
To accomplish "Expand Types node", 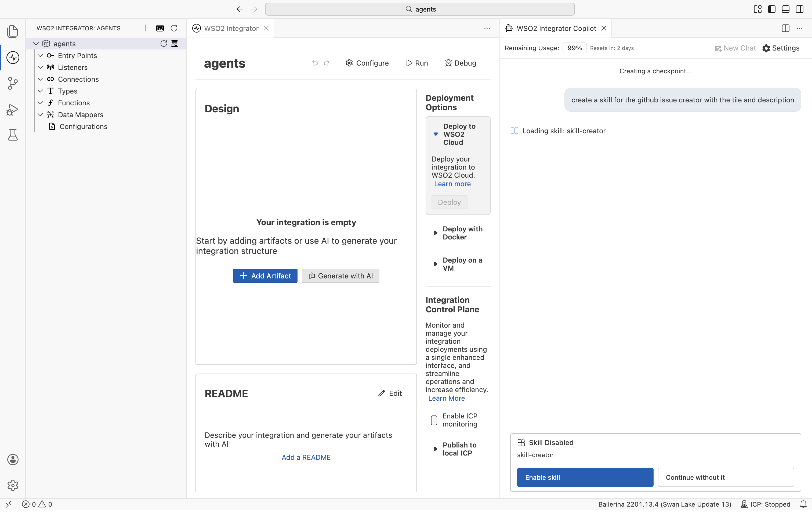I will [x=40, y=91].
